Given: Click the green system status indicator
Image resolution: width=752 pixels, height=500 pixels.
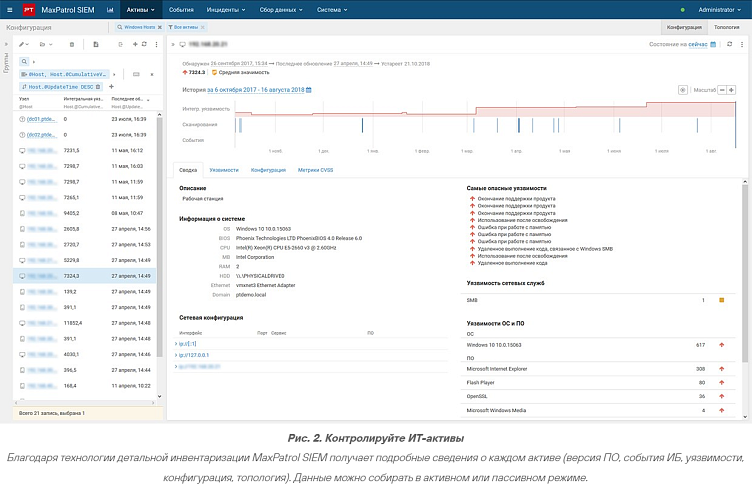Looking at the screenshot, I should (682, 10).
